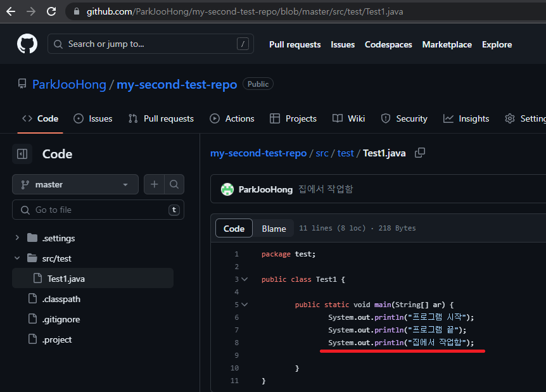Reload the page with refresh icon
This screenshot has width=546, height=392.
51,11
